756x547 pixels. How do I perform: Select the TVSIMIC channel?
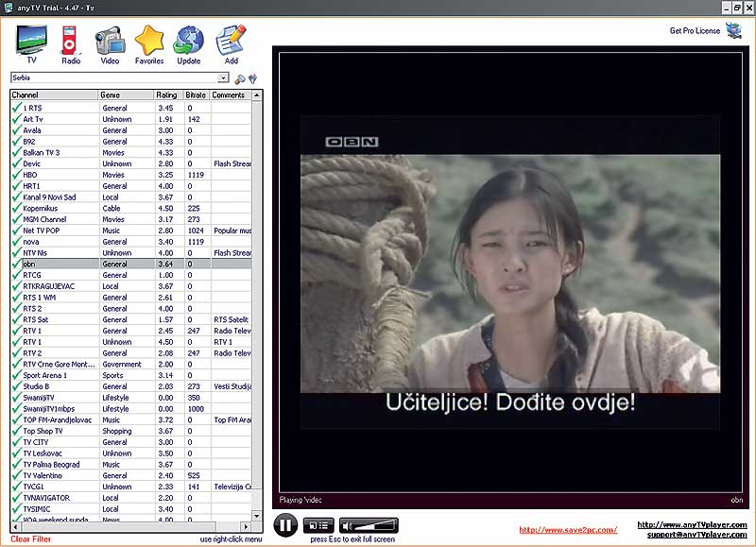130,508
